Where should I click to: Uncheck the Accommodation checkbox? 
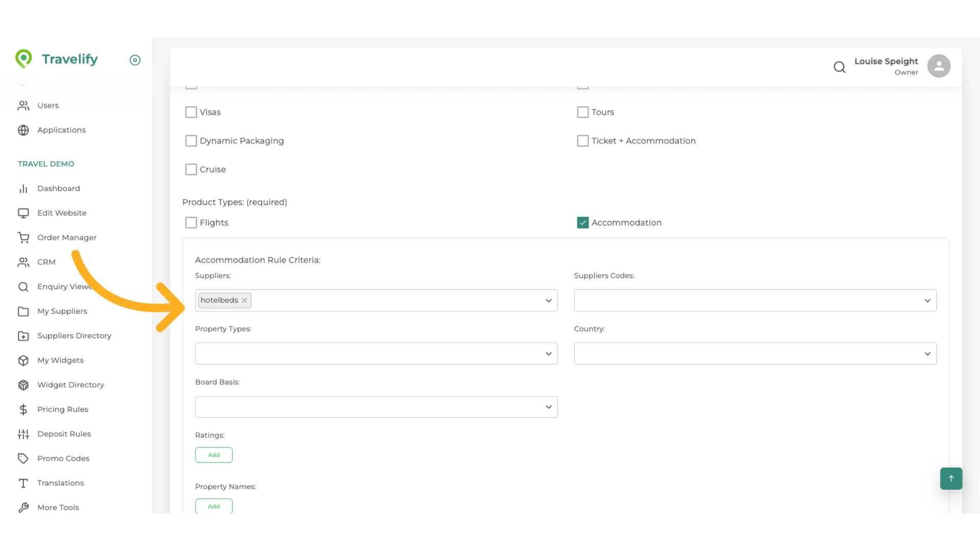(582, 222)
